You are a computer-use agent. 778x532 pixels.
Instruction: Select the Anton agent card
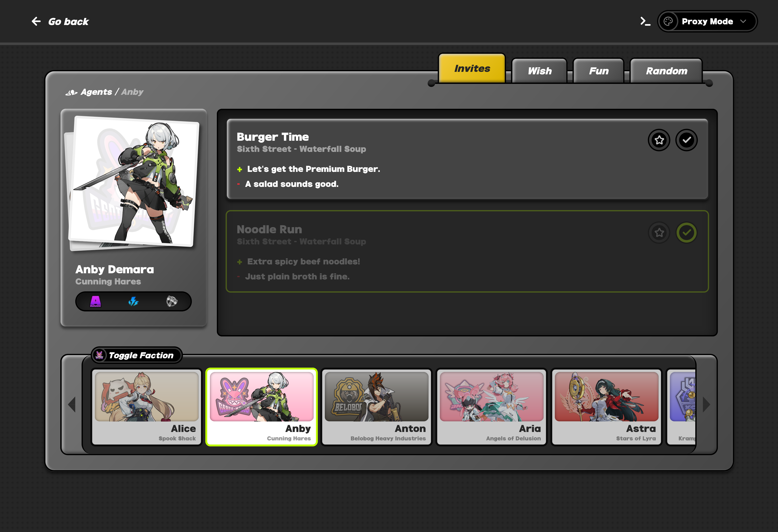tap(376, 407)
